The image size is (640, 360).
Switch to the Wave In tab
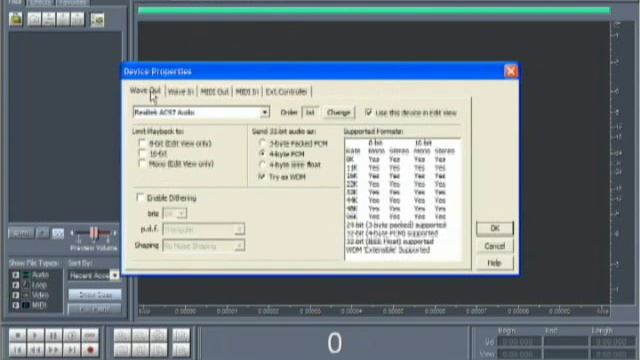click(x=180, y=91)
